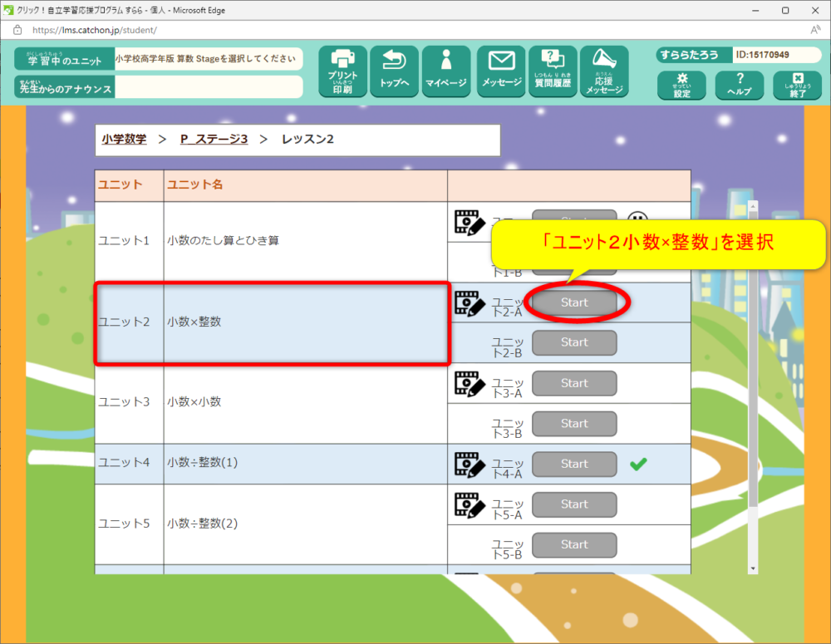This screenshot has height=644, width=831.
Task: Click the ユニット3-B label
Action: point(508,429)
